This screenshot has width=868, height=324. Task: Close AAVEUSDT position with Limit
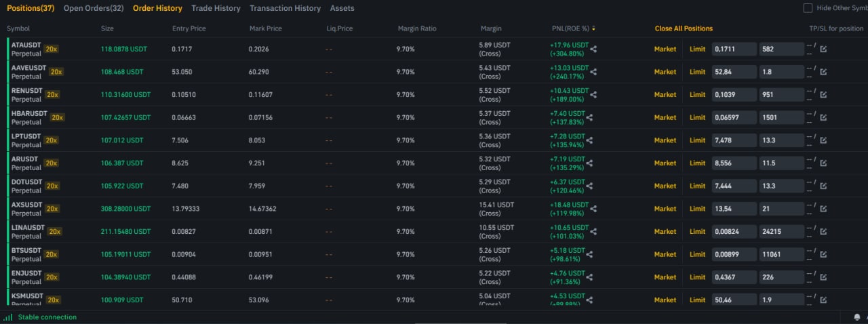(697, 72)
